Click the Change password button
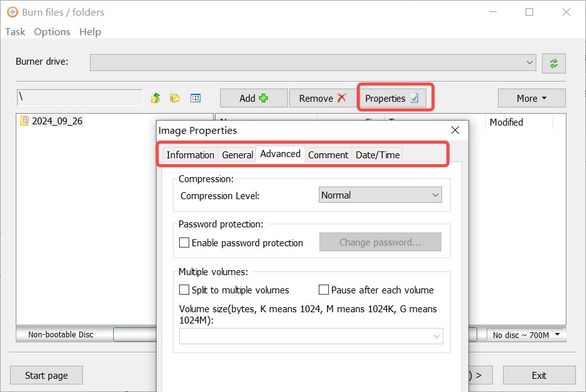This screenshot has height=392, width=586. point(380,242)
